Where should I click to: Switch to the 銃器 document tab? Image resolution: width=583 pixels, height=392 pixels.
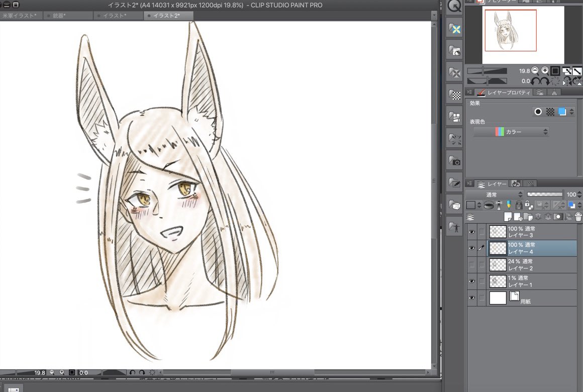click(68, 16)
